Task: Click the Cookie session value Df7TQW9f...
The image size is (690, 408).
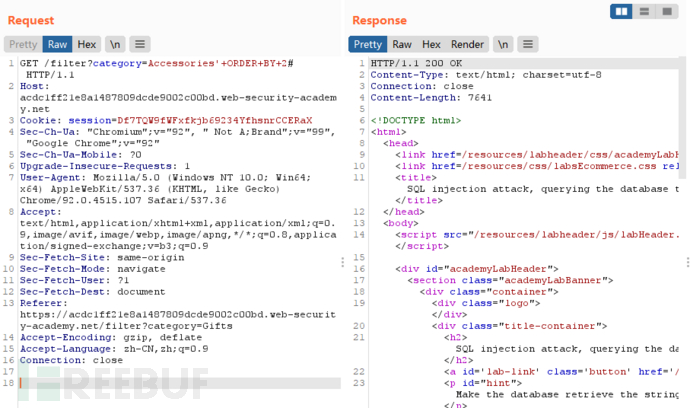Action: point(215,121)
